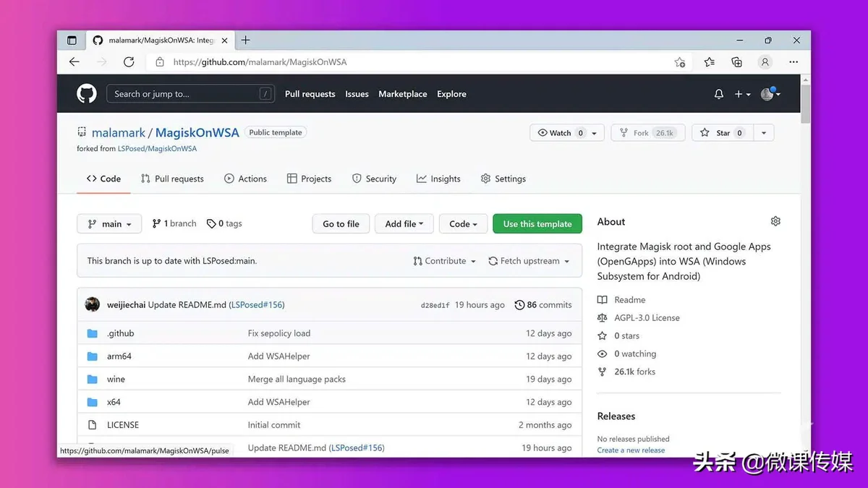This screenshot has width=868, height=488.
Task: Open the browser three-dot menu
Action: 794,62
